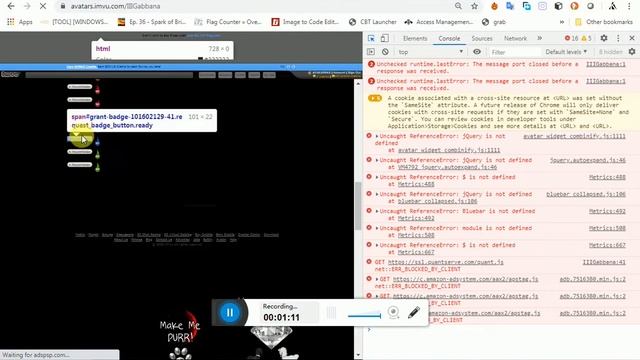
Task: Go back with the browser back arrow
Action: click(11, 6)
